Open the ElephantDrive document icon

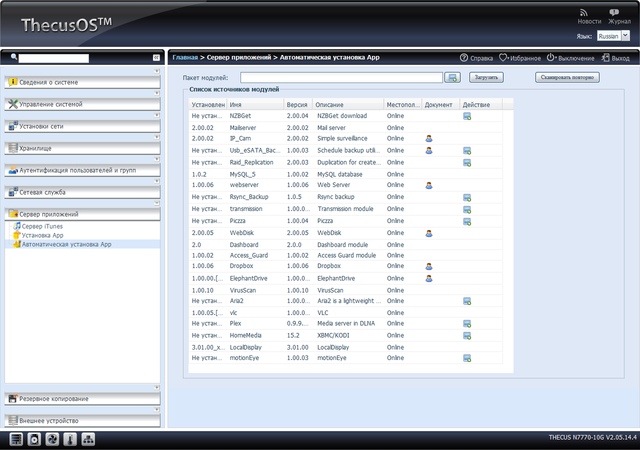point(429,279)
